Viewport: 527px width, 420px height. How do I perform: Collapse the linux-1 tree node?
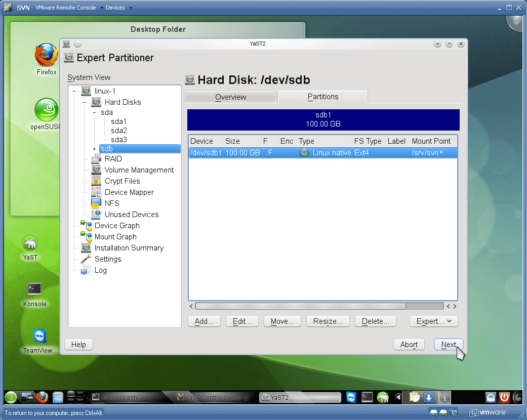click(x=74, y=91)
